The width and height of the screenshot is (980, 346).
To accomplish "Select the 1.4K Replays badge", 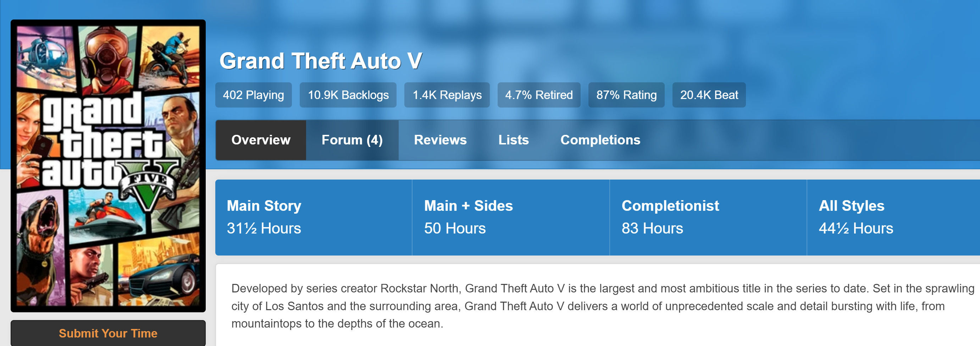I will 447,95.
